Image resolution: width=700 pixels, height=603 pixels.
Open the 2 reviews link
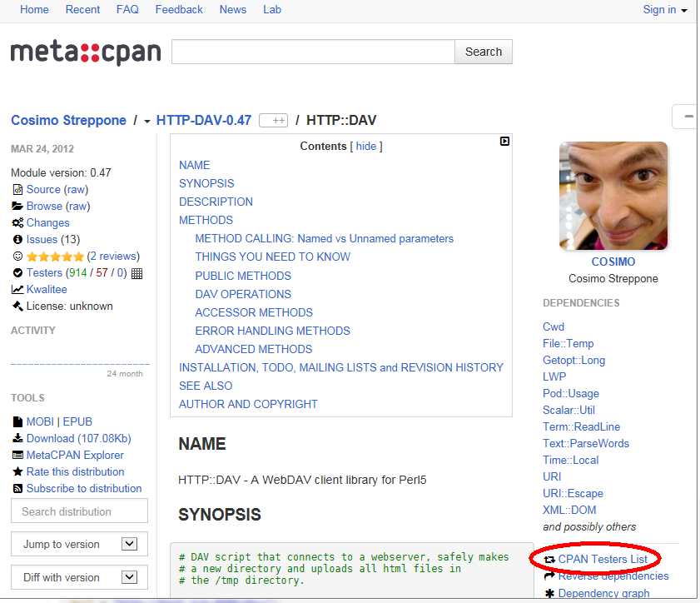tap(113, 256)
